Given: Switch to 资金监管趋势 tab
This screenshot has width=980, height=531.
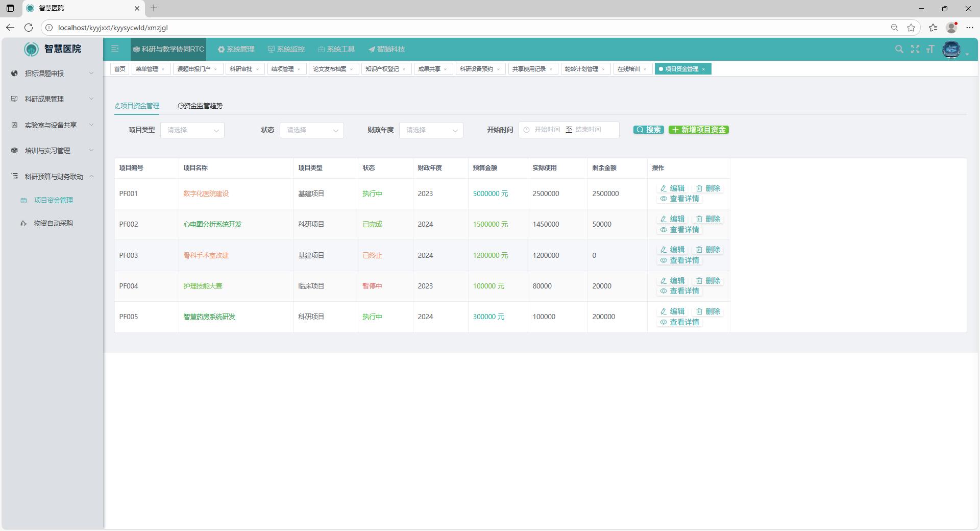Looking at the screenshot, I should tap(200, 106).
